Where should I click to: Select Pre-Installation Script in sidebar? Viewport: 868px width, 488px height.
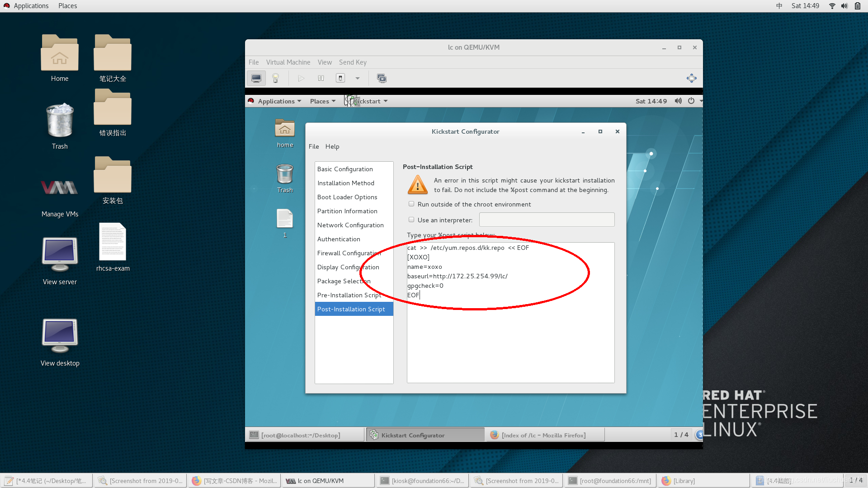point(349,295)
